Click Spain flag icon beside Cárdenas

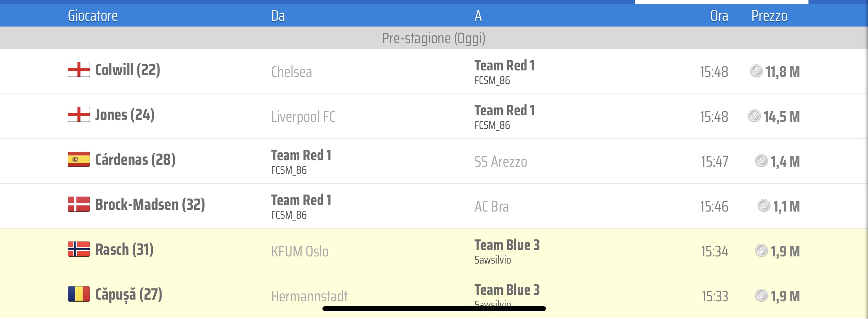(x=79, y=159)
